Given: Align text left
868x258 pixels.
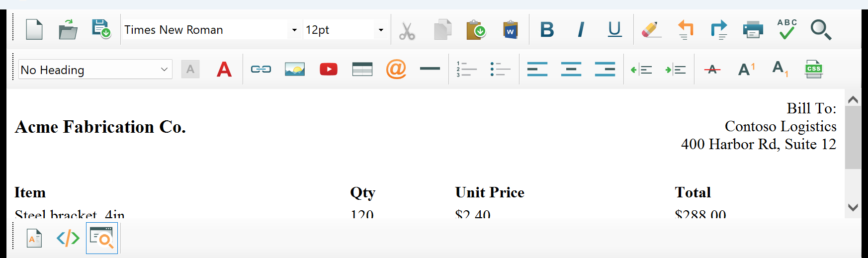Looking at the screenshot, I should (537, 69).
